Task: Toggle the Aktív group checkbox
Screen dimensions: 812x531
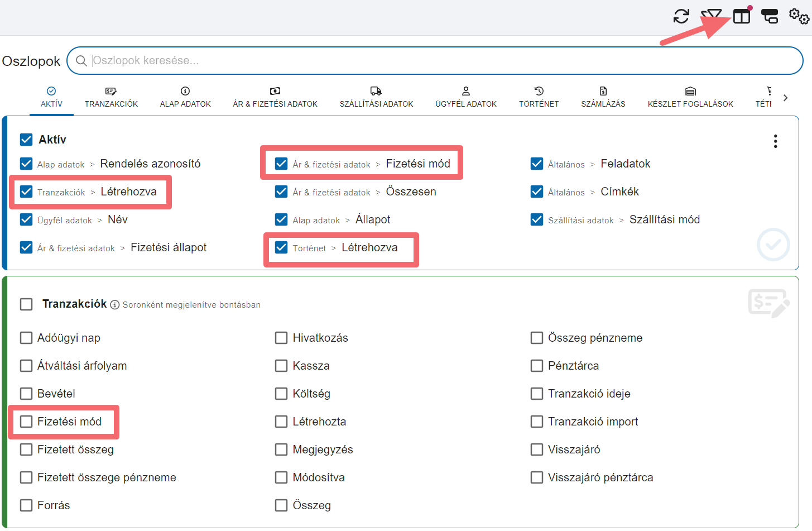Action: point(26,139)
